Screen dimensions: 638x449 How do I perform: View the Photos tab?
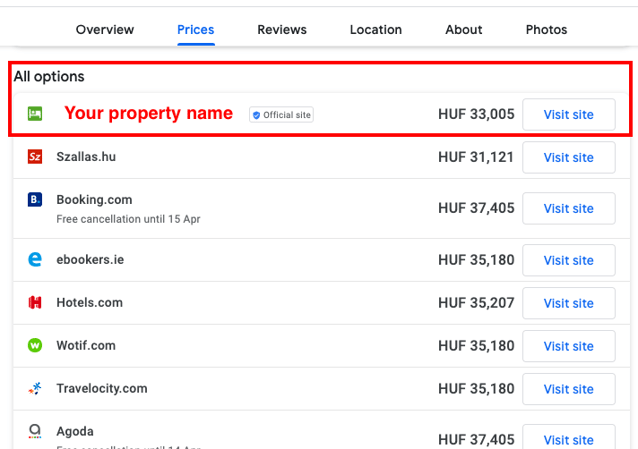pyautogui.click(x=546, y=30)
